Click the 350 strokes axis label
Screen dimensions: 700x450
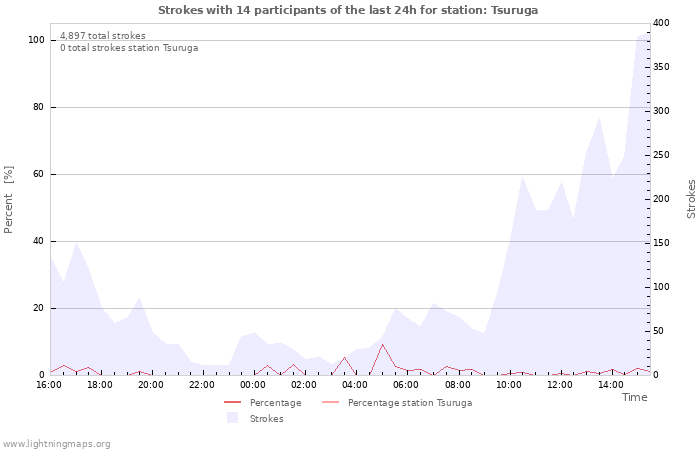[662, 67]
